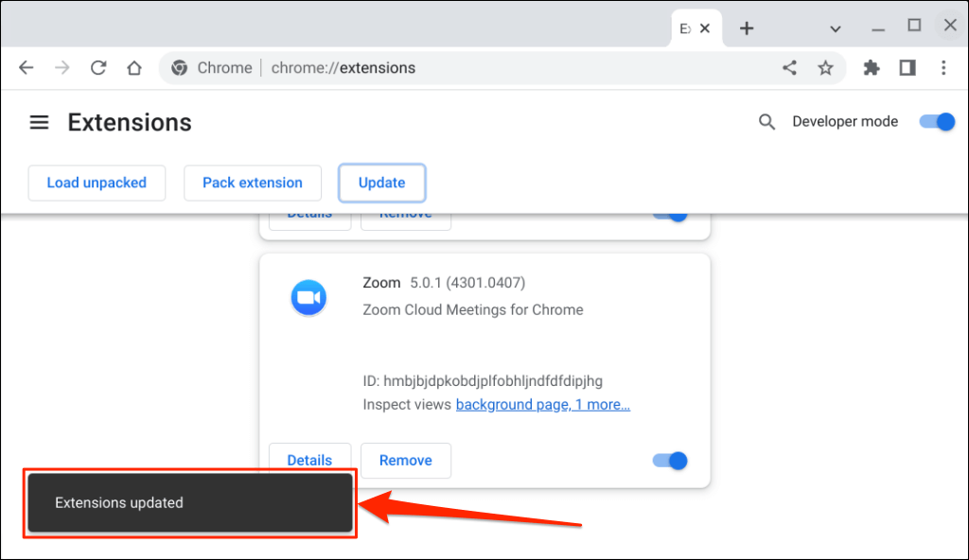The width and height of the screenshot is (969, 560).
Task: Click the Developer mode label
Action: [845, 122]
